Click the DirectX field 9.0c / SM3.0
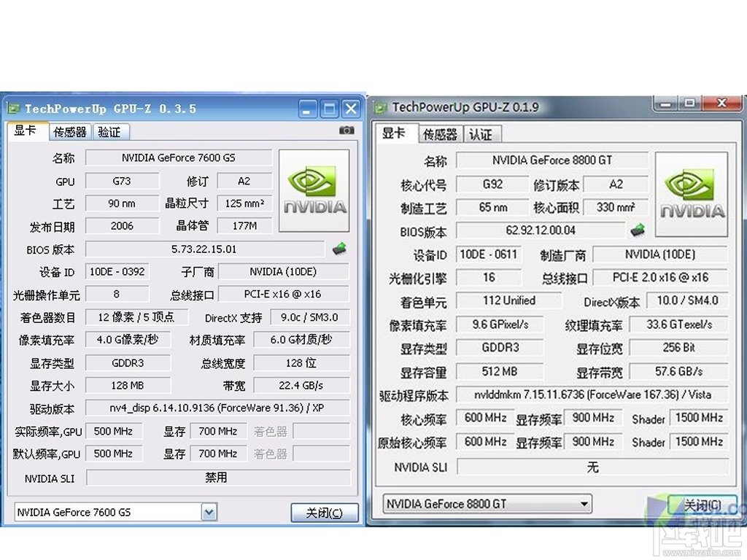 tap(309, 316)
